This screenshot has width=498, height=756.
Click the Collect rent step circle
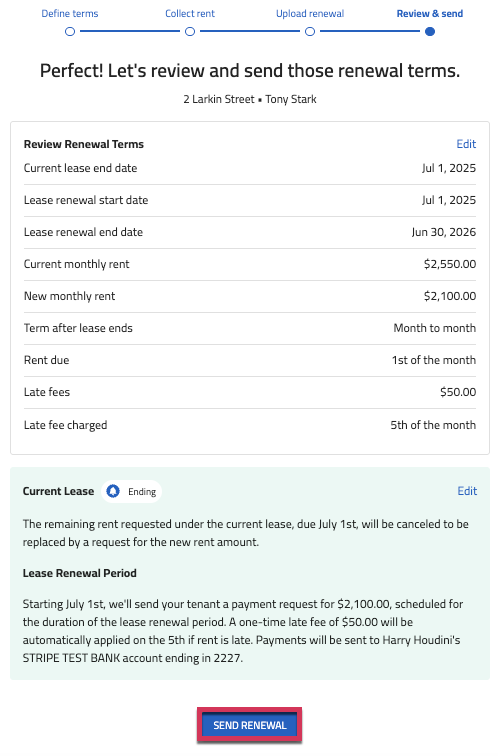click(x=190, y=32)
